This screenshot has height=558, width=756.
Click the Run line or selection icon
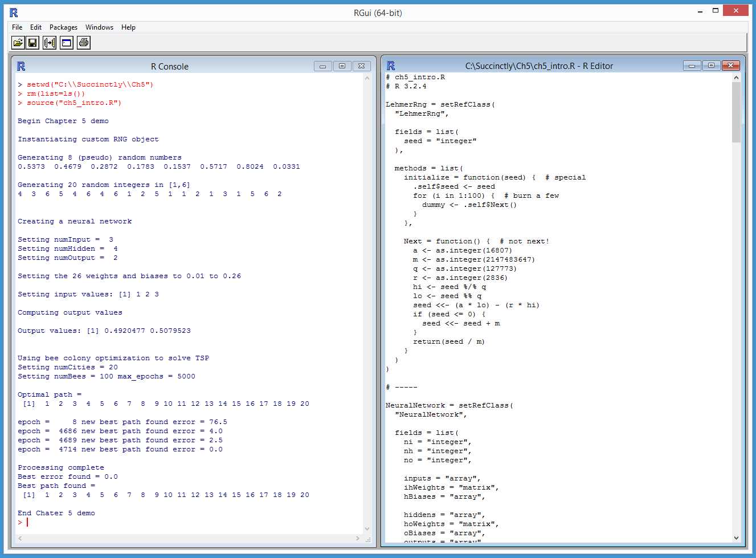pos(50,42)
